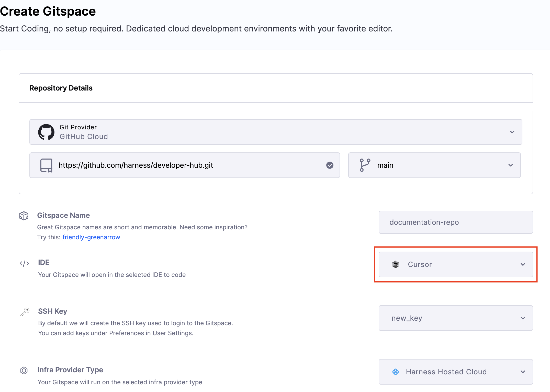Click the Infra Provider hexagon icon
This screenshot has height=392, width=550.
[x=24, y=370]
